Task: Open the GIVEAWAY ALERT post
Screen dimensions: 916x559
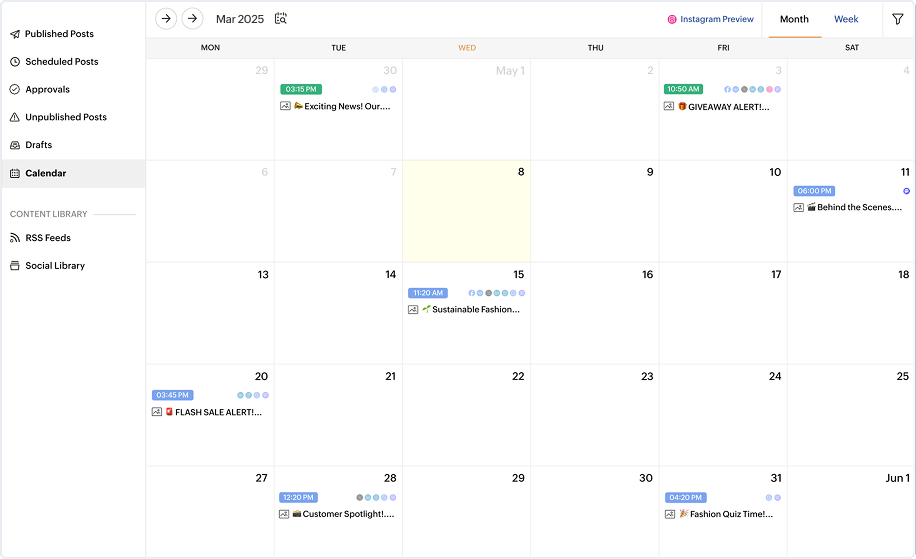Action: (724, 107)
